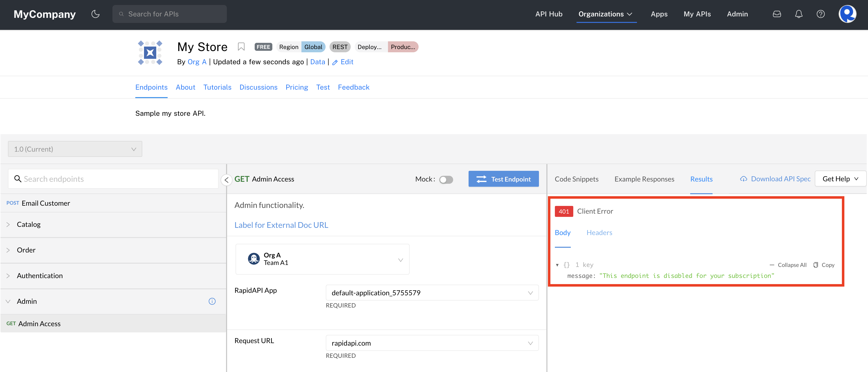This screenshot has width=868, height=372.
Task: Select the Results tab
Action: click(701, 179)
